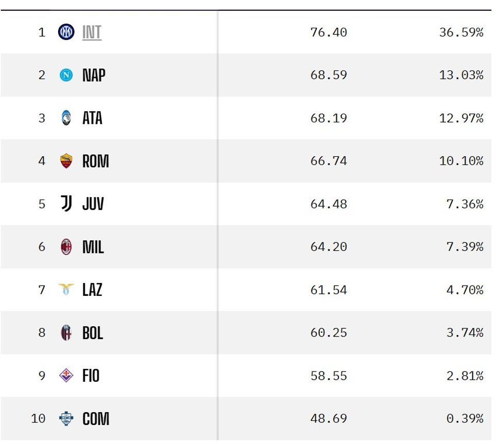Viewport: 504px width, 444px height.
Task: Click the JUV team name
Action: 93,204
